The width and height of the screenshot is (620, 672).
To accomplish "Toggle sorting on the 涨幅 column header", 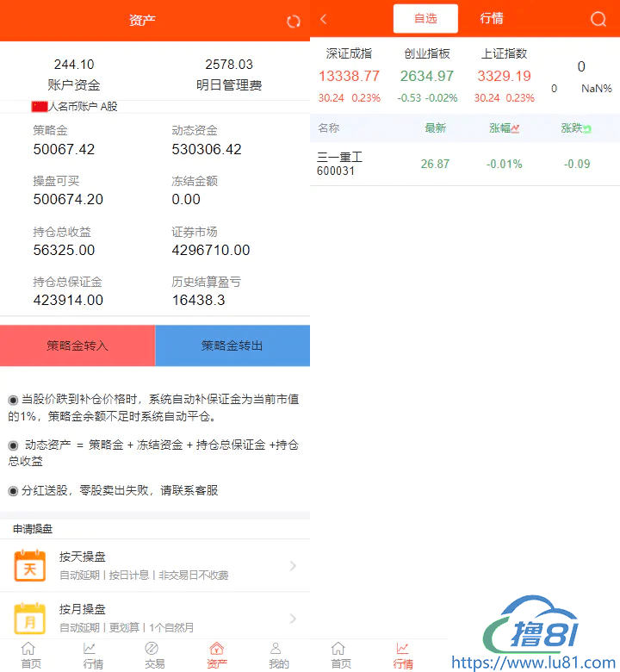I will (505, 128).
